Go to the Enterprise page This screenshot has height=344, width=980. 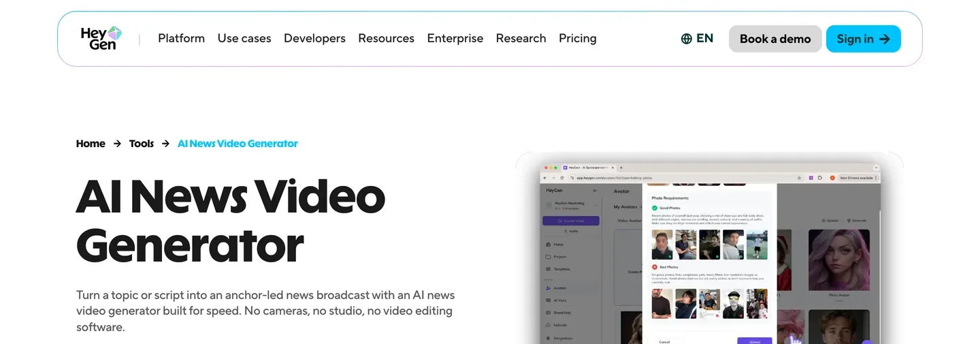tap(455, 38)
